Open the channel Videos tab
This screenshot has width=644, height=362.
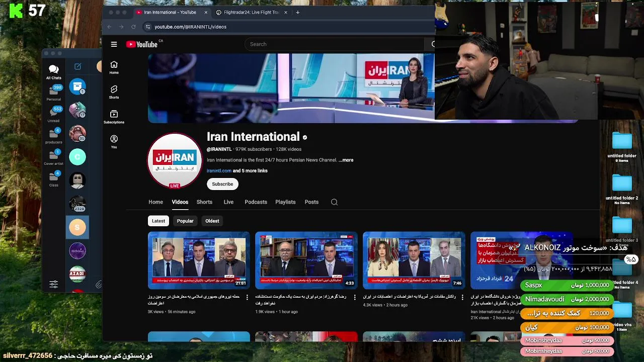point(180,202)
